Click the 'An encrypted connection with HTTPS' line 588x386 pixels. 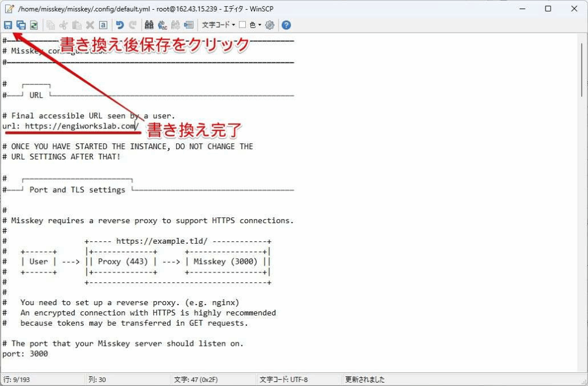point(139,313)
